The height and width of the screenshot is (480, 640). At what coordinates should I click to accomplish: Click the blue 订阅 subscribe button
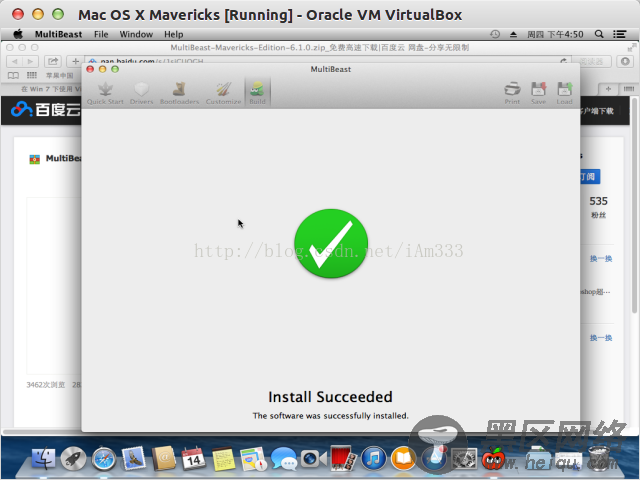point(590,177)
